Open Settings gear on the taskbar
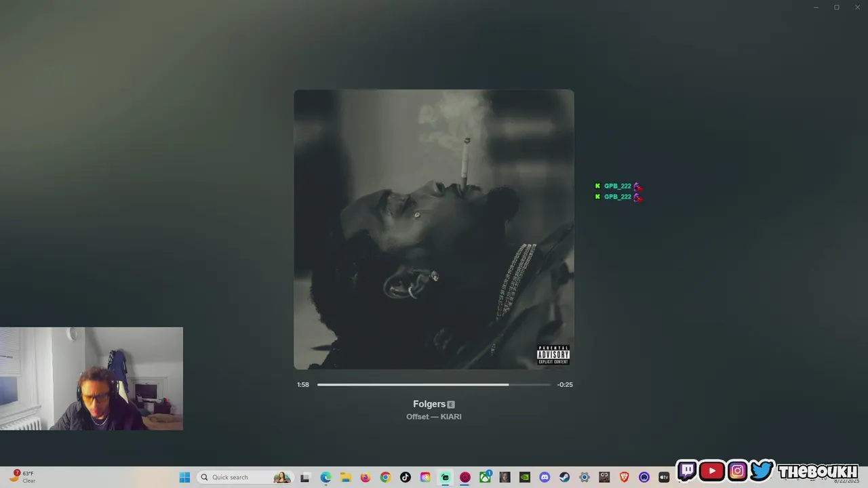868x488 pixels. pos(585,477)
